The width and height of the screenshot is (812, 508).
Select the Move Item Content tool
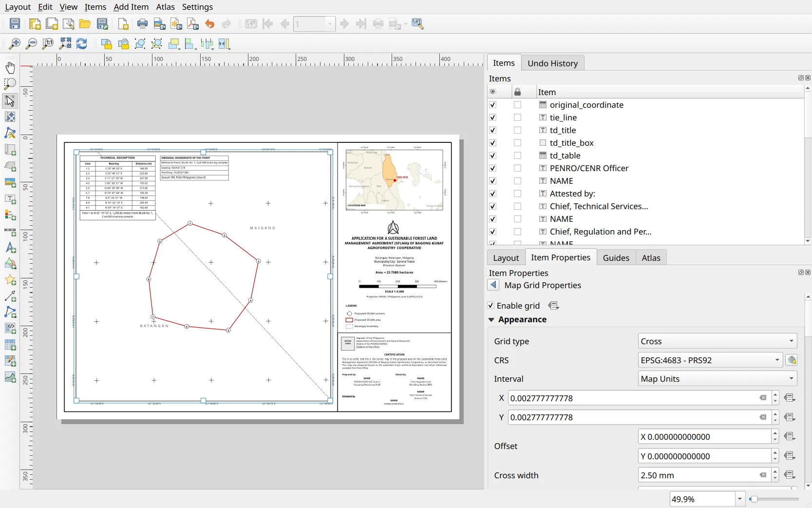click(10, 117)
